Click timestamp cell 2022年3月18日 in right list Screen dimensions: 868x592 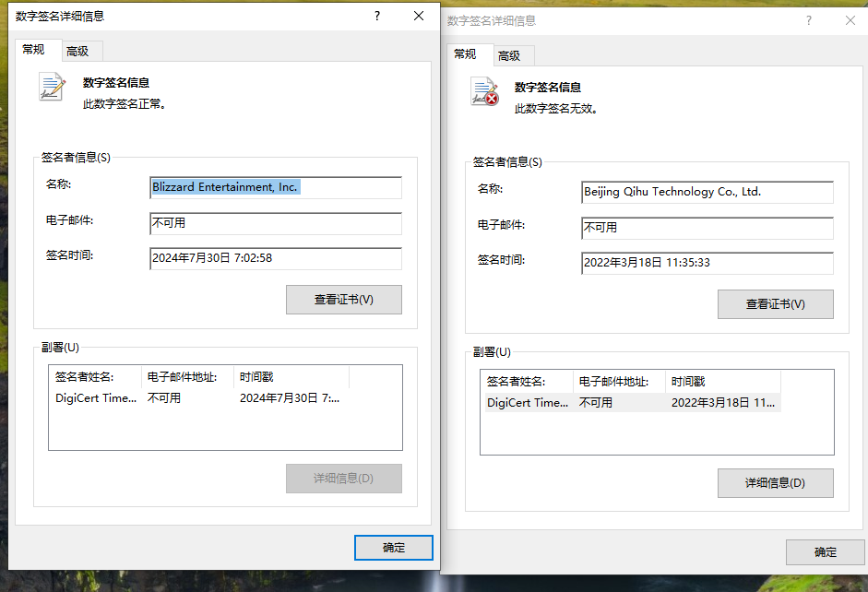coord(723,403)
